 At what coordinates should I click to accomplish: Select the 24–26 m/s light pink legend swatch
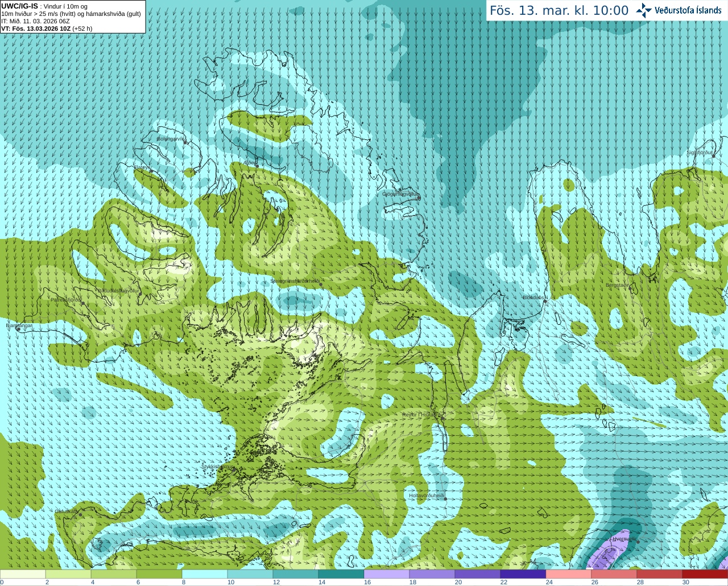(569, 574)
